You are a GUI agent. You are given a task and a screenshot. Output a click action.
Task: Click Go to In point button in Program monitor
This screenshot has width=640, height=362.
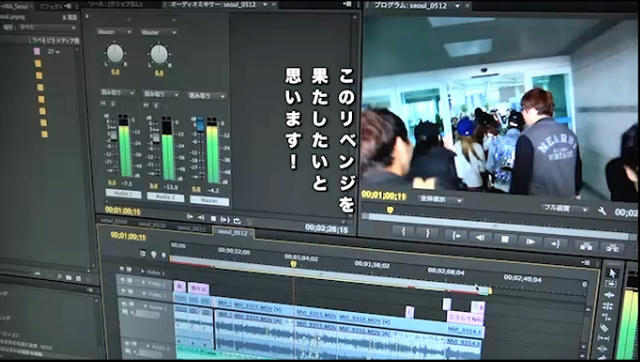click(455, 235)
